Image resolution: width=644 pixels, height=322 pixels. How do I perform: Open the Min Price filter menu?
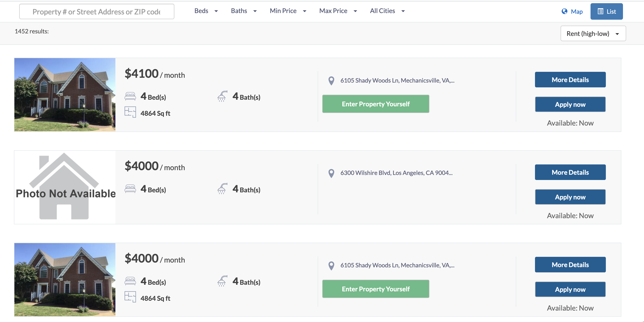pyautogui.click(x=288, y=11)
